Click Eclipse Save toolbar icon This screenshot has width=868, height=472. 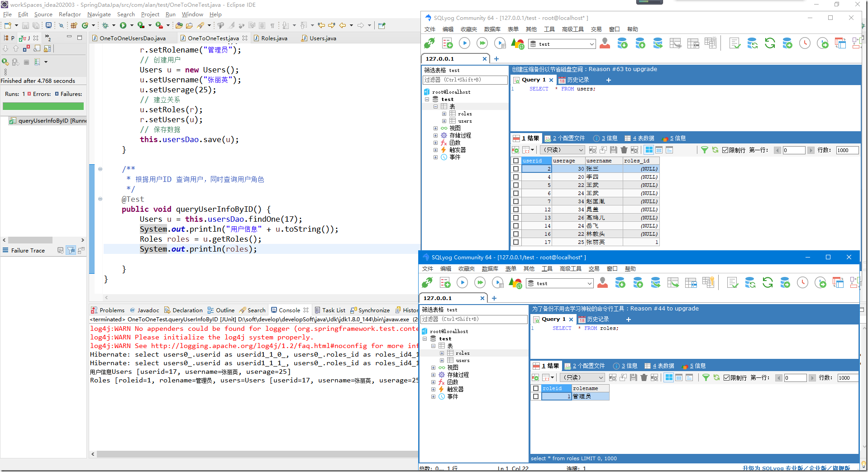[x=25, y=25]
